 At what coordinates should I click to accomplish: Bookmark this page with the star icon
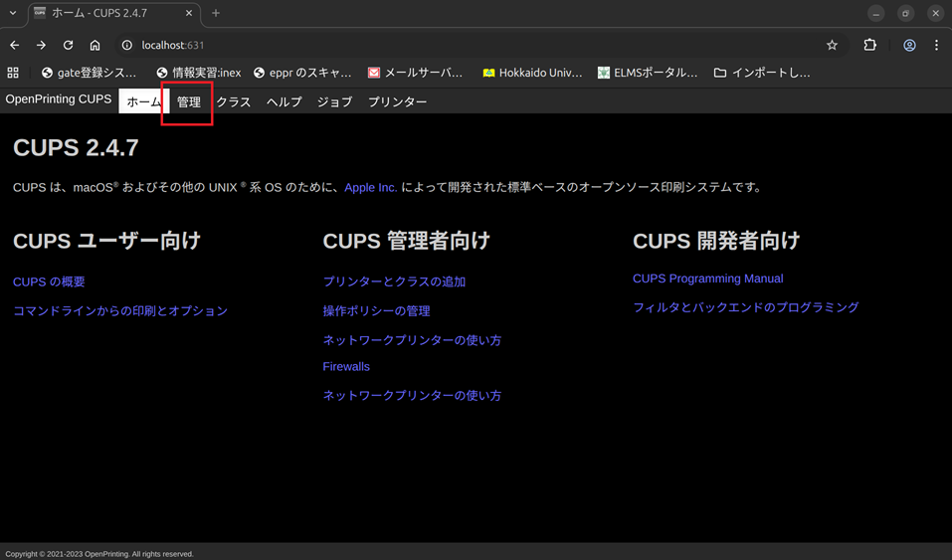pos(832,45)
